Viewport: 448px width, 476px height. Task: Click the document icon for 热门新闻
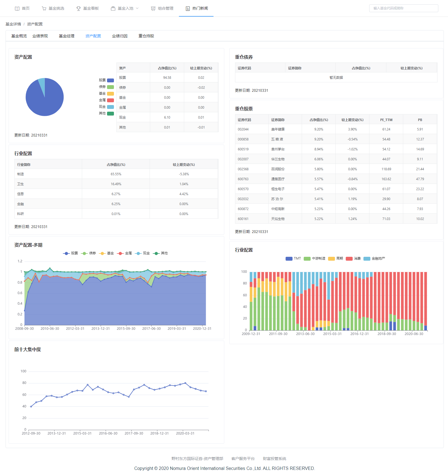[188, 9]
